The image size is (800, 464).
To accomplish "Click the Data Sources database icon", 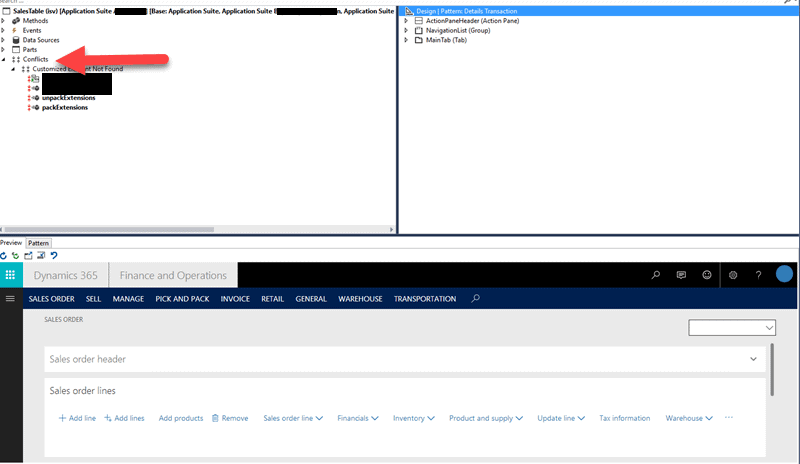I will point(16,40).
